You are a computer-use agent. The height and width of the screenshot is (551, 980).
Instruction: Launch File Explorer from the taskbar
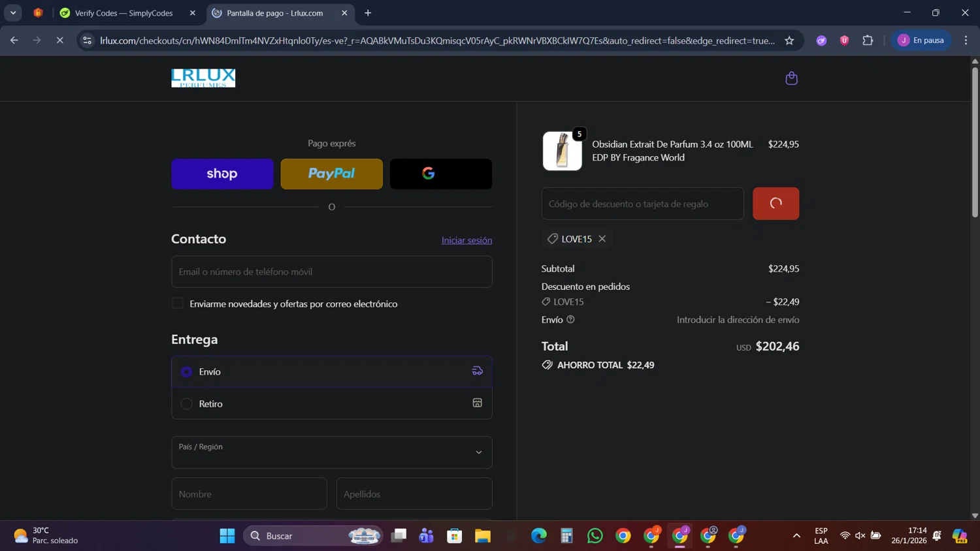(x=483, y=536)
